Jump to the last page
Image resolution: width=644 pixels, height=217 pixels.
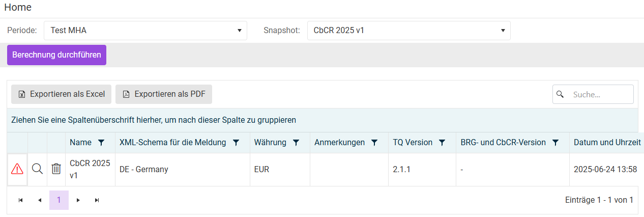[x=97, y=200]
